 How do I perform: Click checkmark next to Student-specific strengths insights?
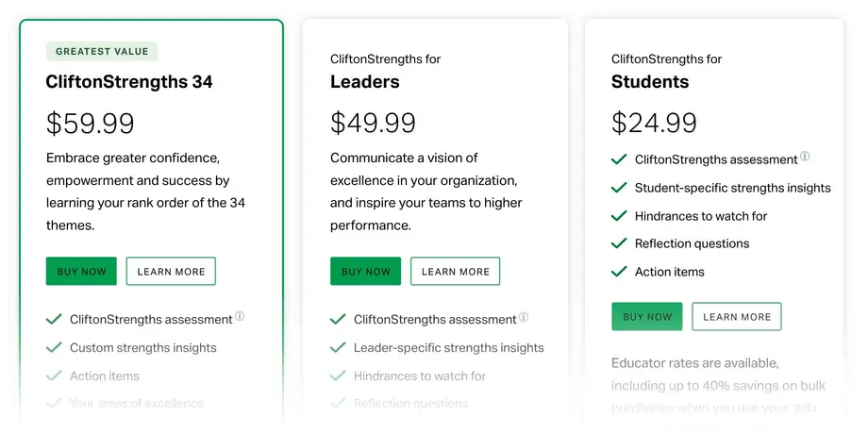[619, 188]
